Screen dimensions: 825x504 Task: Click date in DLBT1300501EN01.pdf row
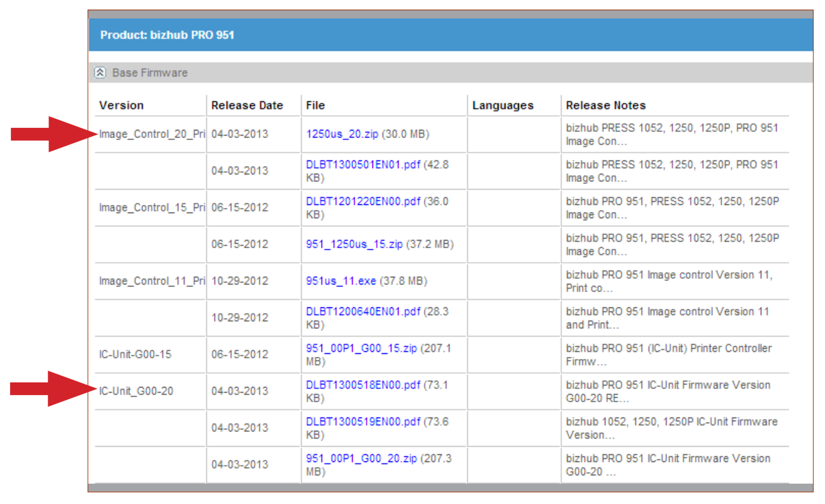240,171
